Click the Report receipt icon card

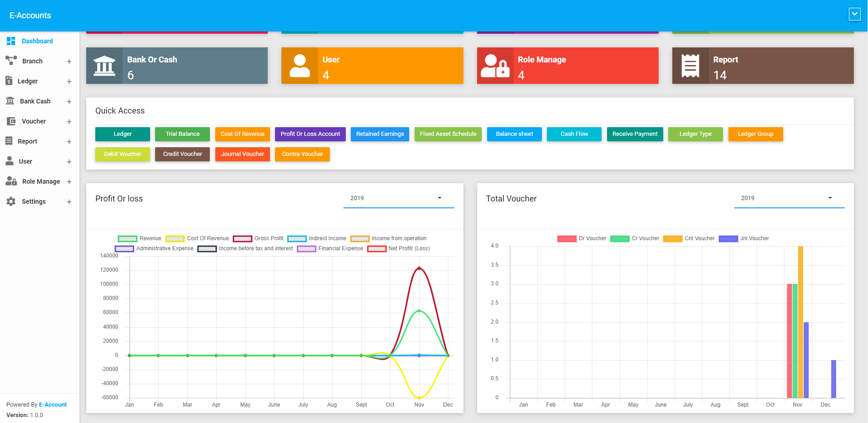(x=690, y=66)
